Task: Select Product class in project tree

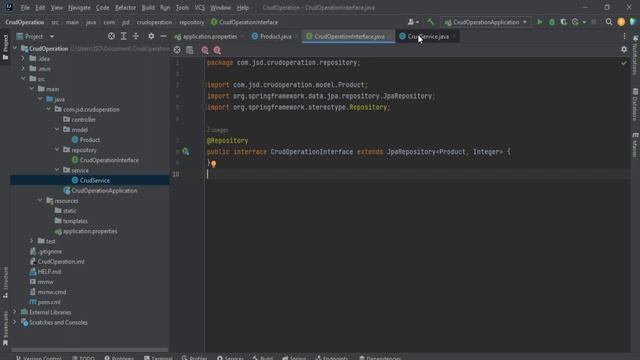Action: point(90,140)
